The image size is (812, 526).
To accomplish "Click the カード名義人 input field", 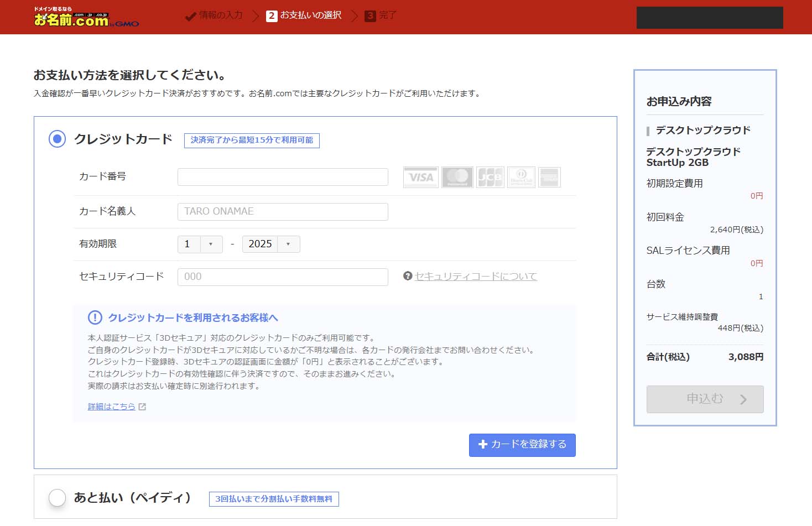I will (x=283, y=211).
